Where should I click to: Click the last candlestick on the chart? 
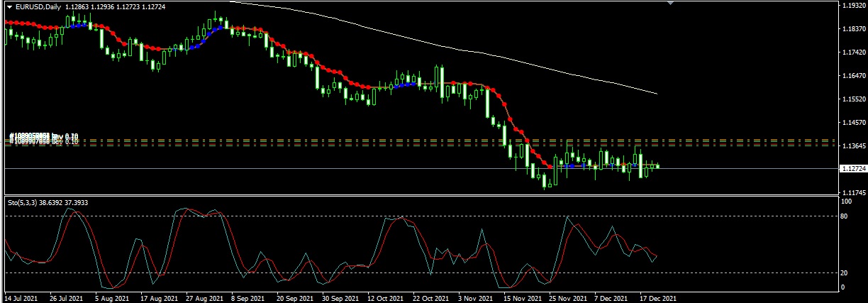point(659,166)
